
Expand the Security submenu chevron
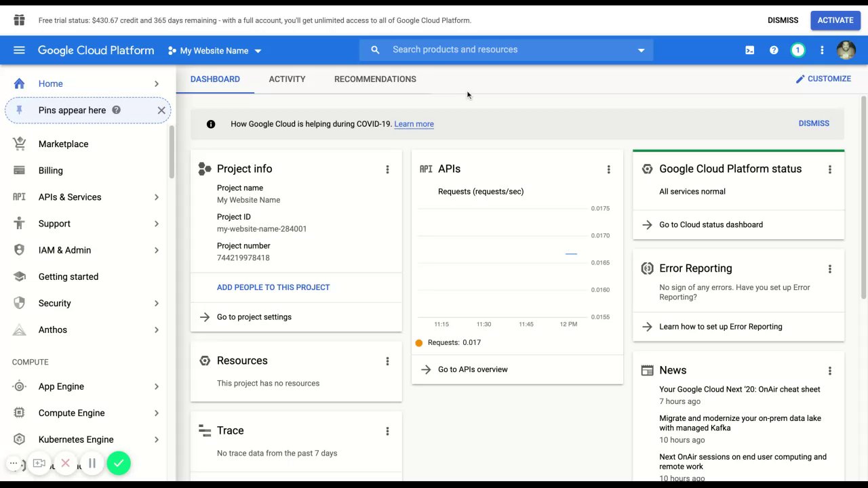157,303
